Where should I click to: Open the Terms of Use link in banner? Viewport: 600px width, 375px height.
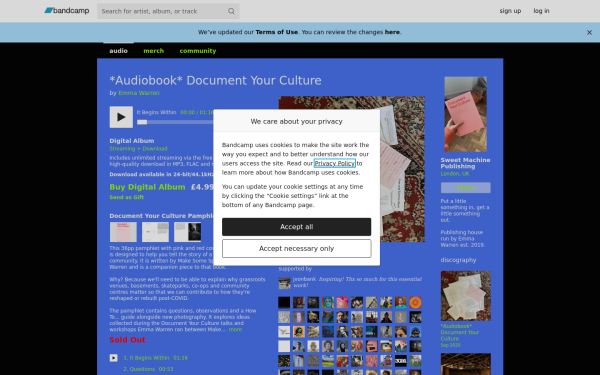coord(277,32)
